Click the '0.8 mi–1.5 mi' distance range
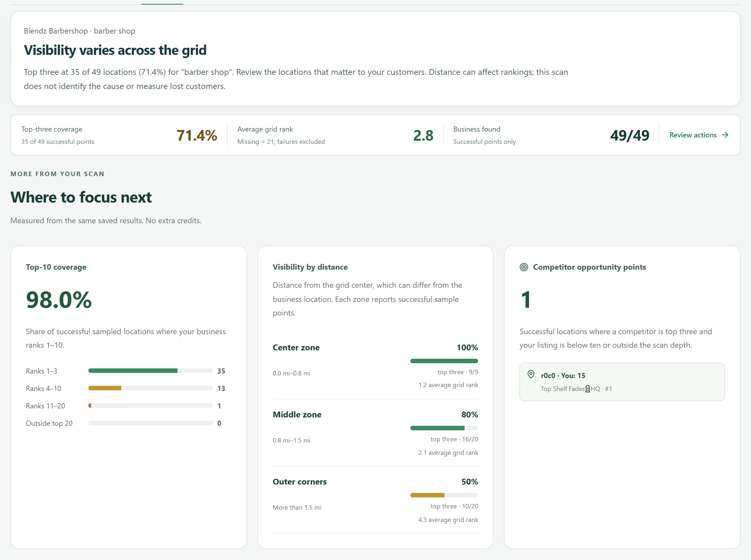Viewport: 751px width, 560px height. pyautogui.click(x=291, y=440)
